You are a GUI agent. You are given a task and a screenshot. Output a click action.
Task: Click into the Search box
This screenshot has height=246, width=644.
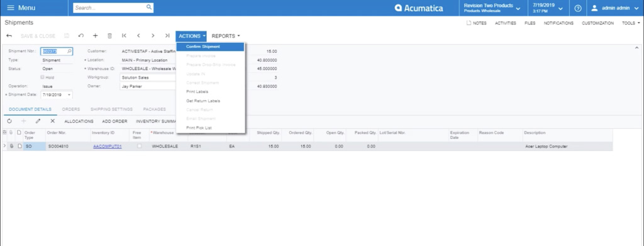click(x=109, y=8)
